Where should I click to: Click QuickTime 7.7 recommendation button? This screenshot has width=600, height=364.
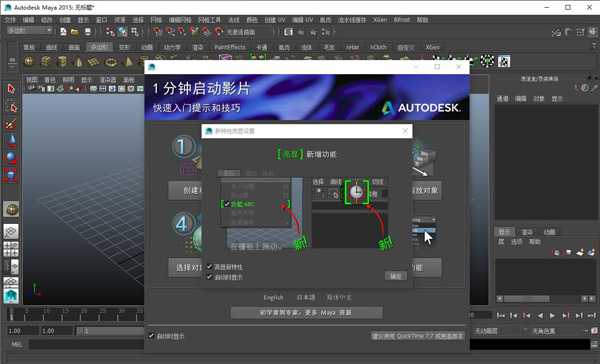pos(417,336)
